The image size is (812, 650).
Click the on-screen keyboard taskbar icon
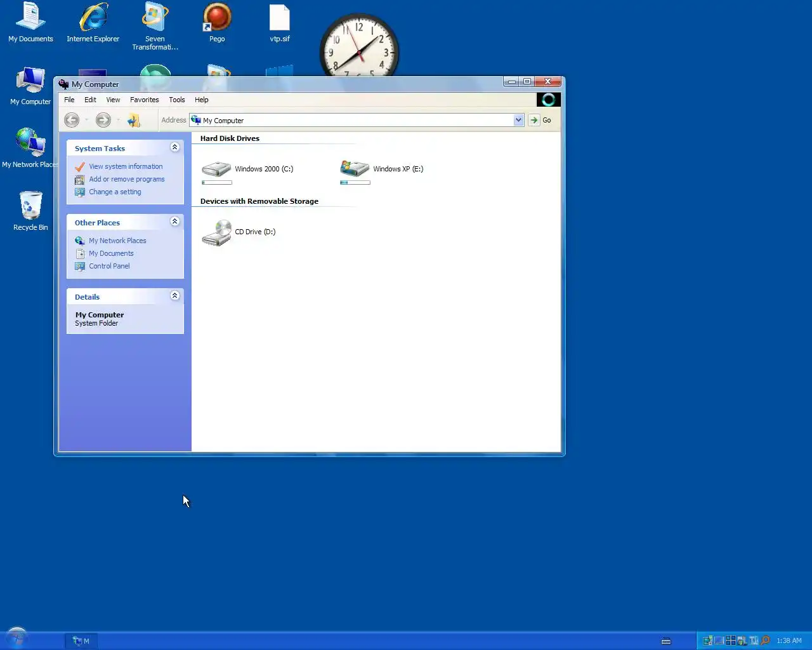[x=666, y=641]
